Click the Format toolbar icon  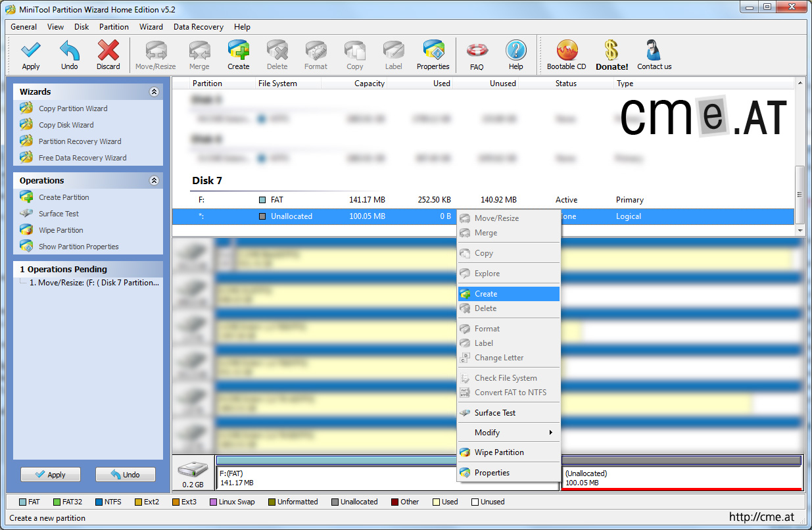click(316, 51)
